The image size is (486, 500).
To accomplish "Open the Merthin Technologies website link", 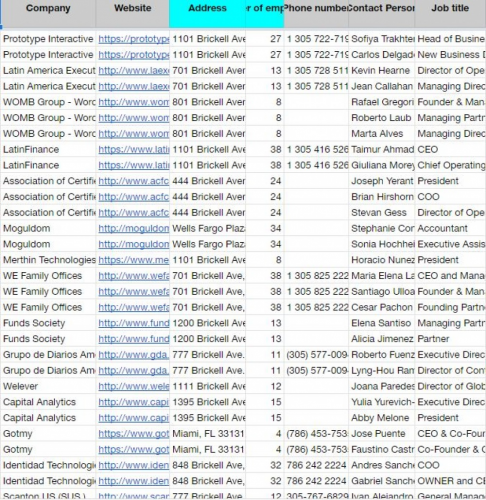I will [x=134, y=260].
